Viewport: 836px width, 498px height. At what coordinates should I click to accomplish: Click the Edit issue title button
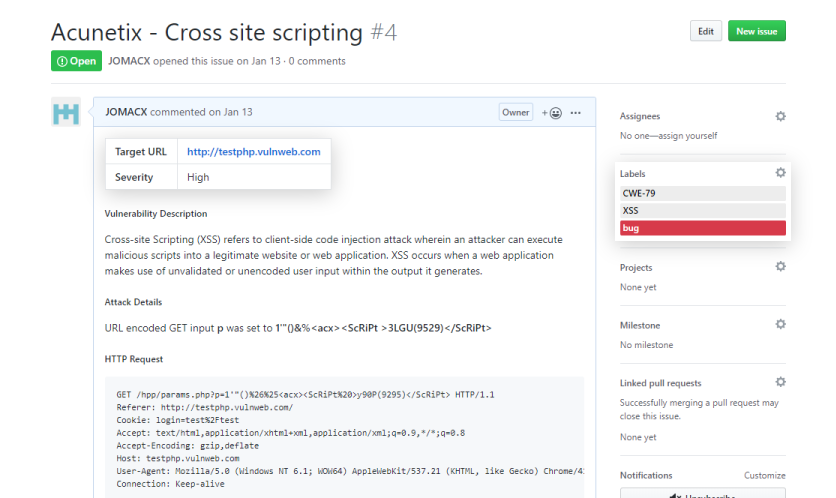point(705,31)
